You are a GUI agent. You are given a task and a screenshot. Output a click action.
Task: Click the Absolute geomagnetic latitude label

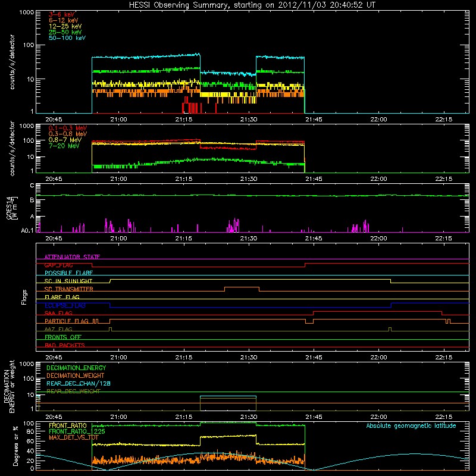tap(411, 425)
